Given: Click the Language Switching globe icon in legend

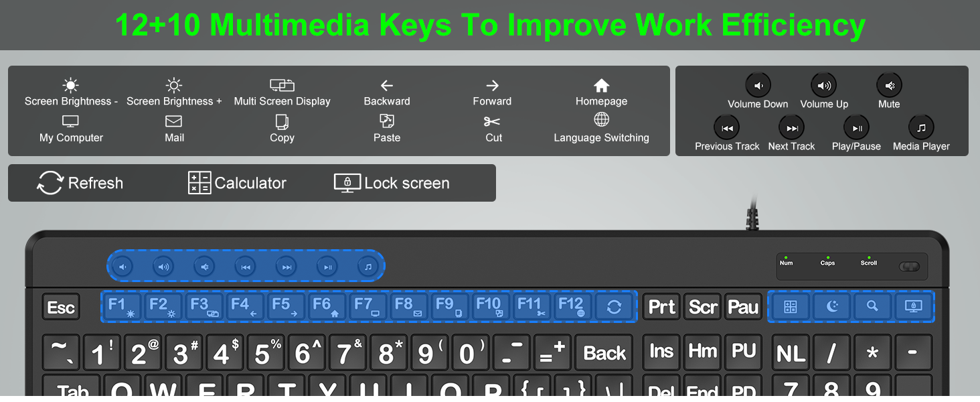Looking at the screenshot, I should pyautogui.click(x=601, y=120).
